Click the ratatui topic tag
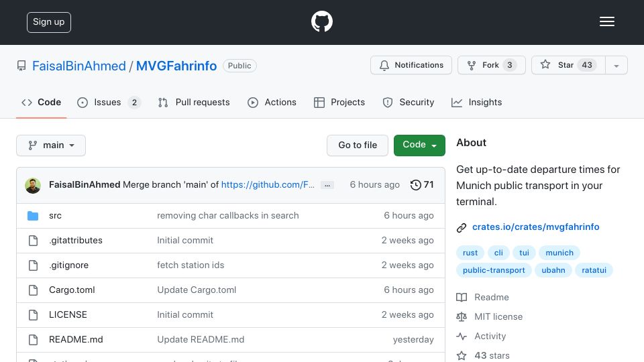The width and height of the screenshot is (644, 362). click(594, 270)
